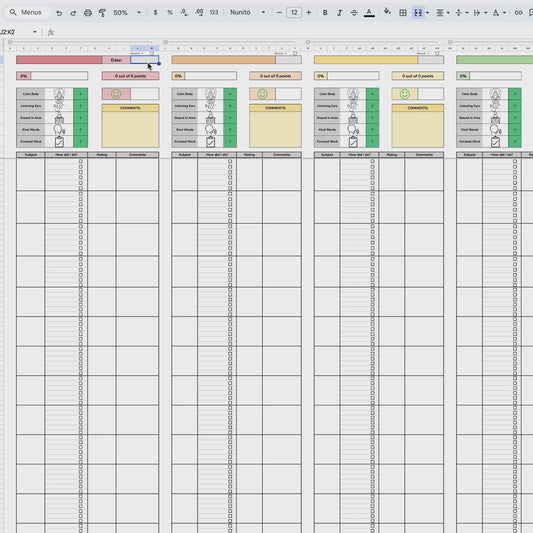Expand the horizontal align dropdown arrow

click(x=448, y=13)
